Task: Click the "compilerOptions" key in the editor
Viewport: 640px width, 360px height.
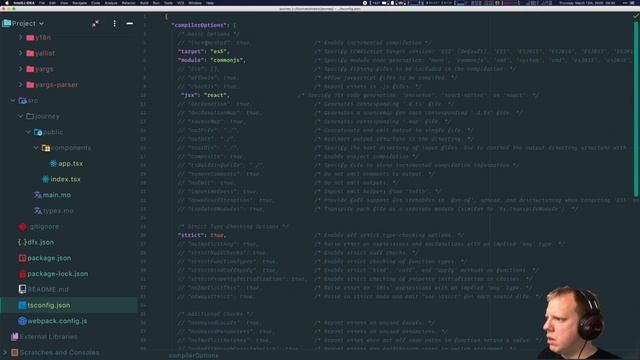Action: [199, 25]
